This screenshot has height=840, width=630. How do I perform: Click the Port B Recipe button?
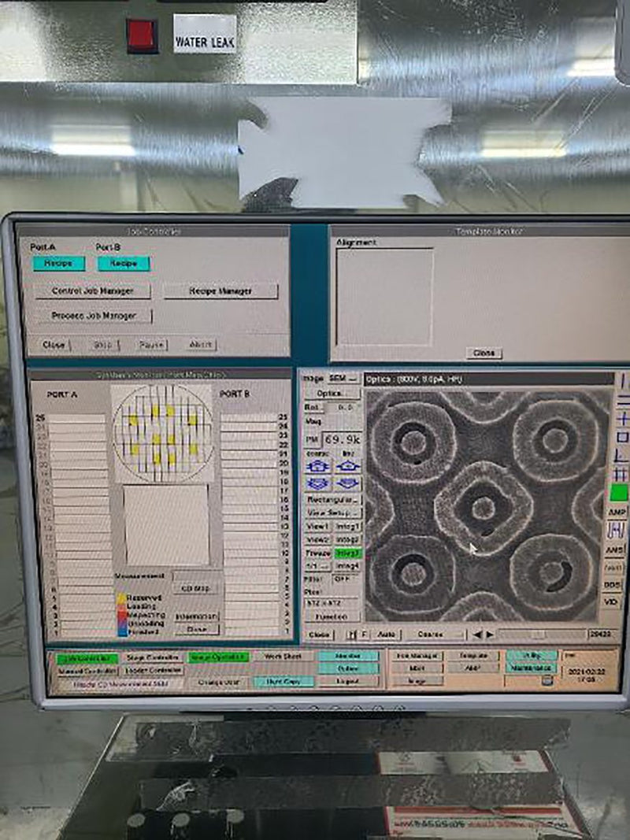coord(123,264)
